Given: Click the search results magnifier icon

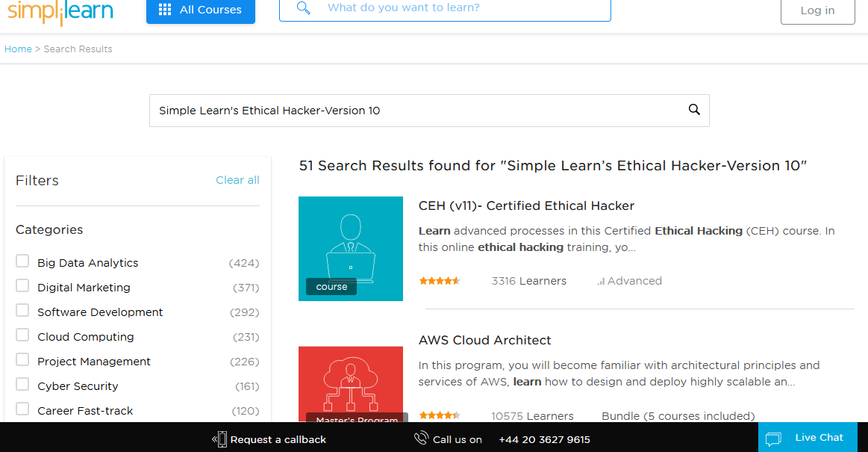Looking at the screenshot, I should (694, 110).
